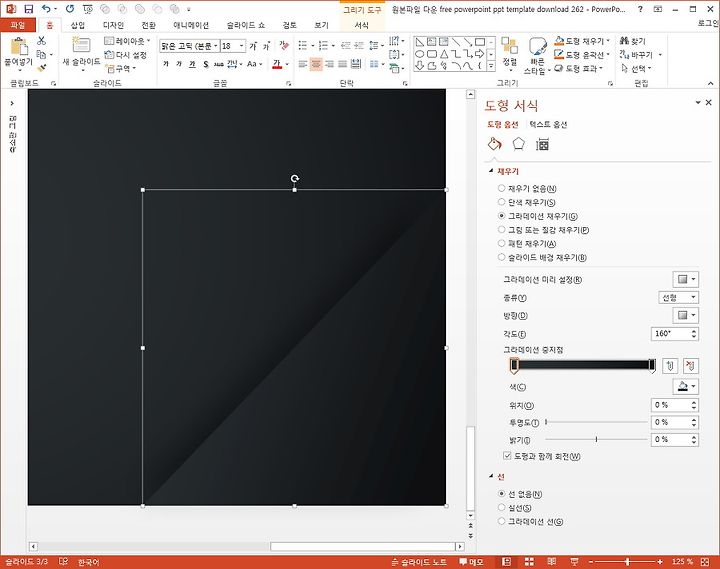720x569 pixels.
Task: Select 그라데이션 선 gradient line option
Action: 530,521
